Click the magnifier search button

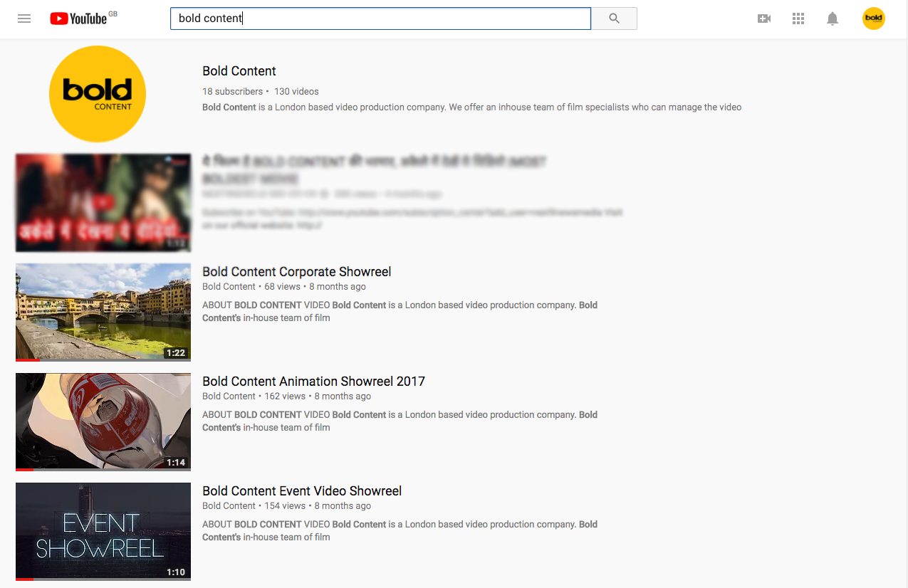click(x=614, y=19)
